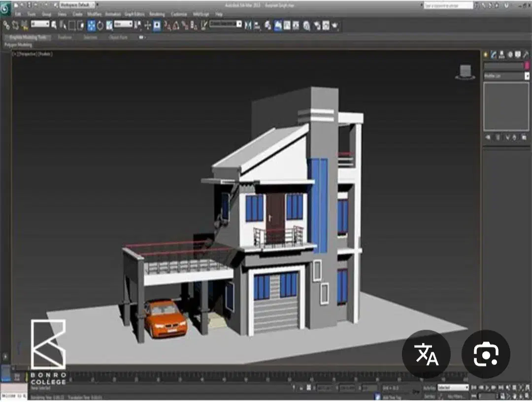532x402 pixels.
Task: Open the selection filter dropdown
Action: (40, 25)
